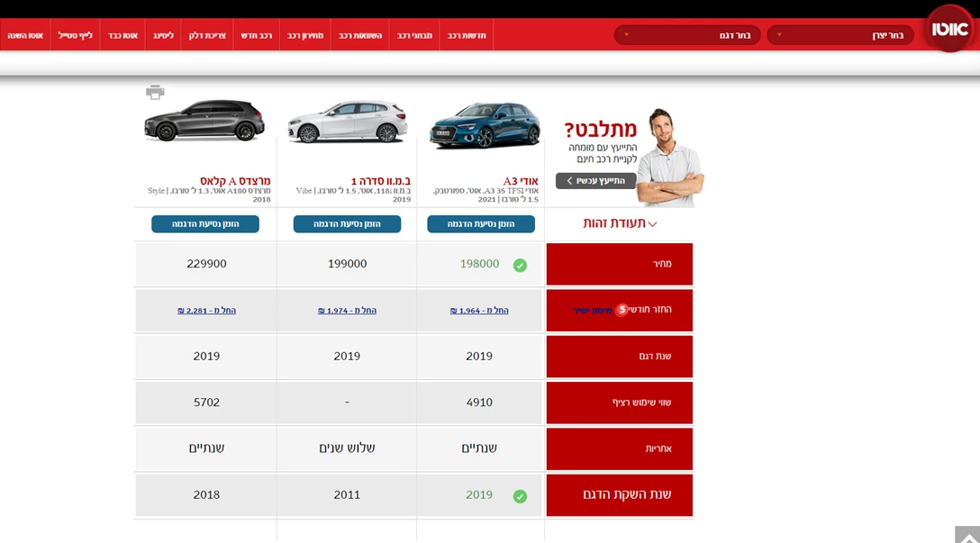The image size is (980, 543).
Task: Click the scroll-to-top arrow icon
Action: [x=966, y=535]
